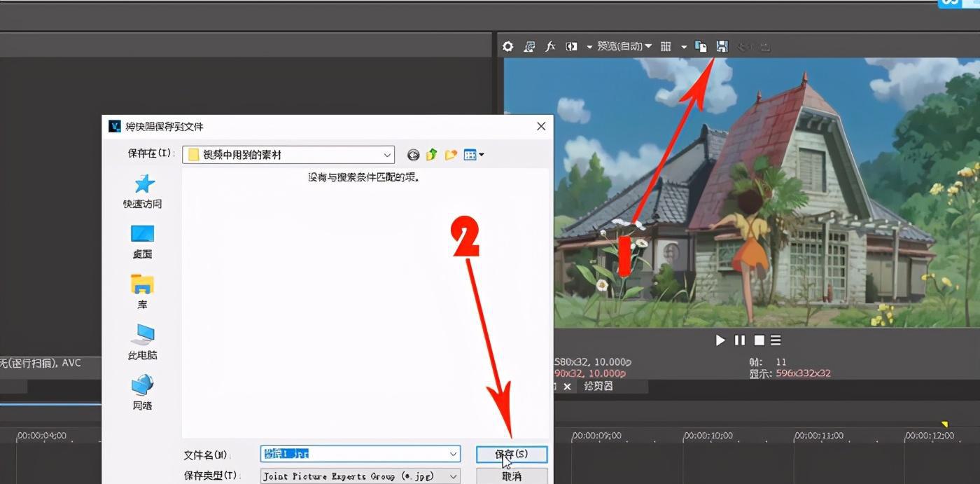The width and height of the screenshot is (980, 484).
Task: Open view menu icon in dialog
Action: 473,155
